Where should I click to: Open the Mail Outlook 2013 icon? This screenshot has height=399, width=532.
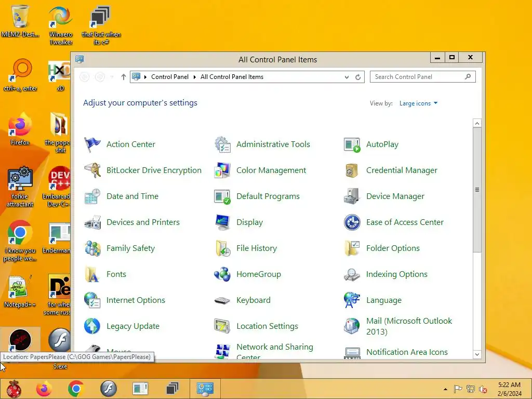pyautogui.click(x=352, y=326)
